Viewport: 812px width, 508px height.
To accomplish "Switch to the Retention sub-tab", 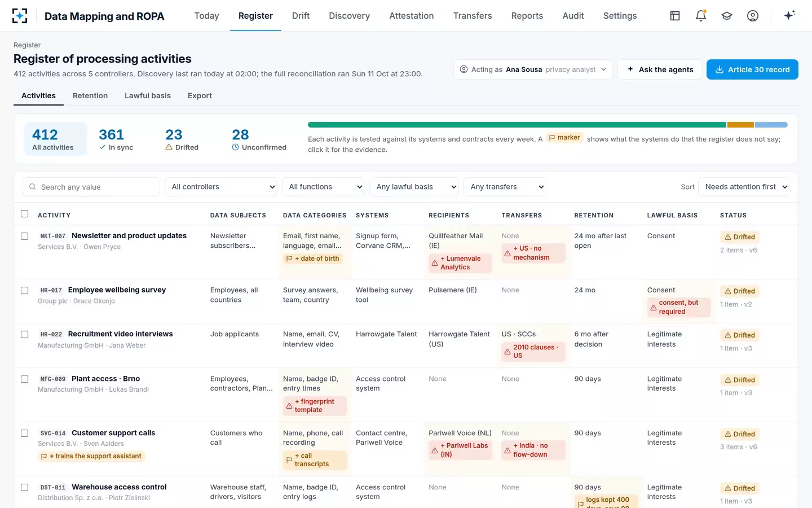I will click(90, 96).
